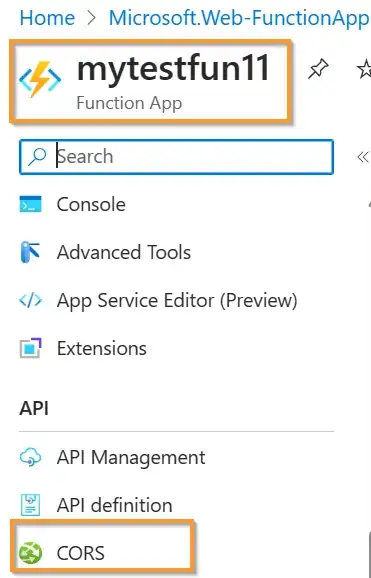Open the Microsoft.Web-FunctionApp breadcrumb link

point(240,18)
